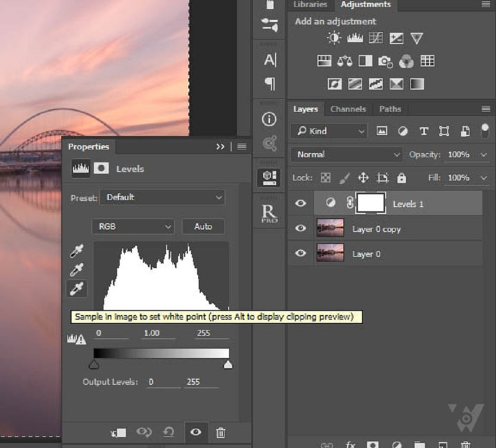Add a Brightness/Contrast adjustment
496x448 pixels.
(334, 38)
